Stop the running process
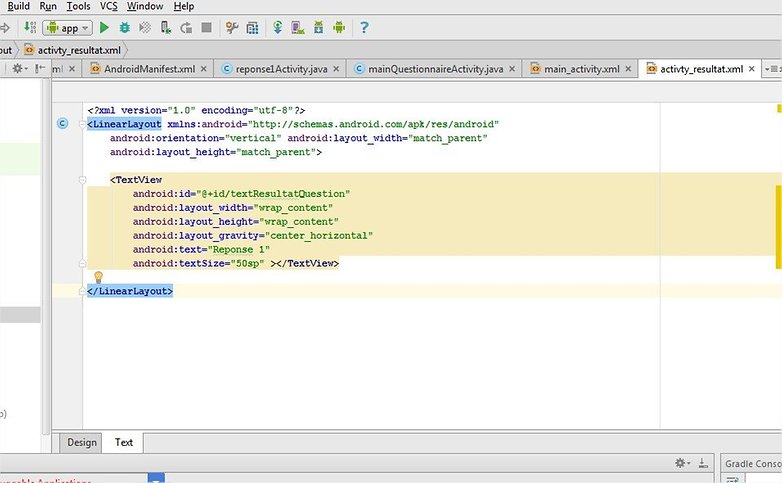Viewport: 782px width, 483px height. pyautogui.click(x=206, y=27)
